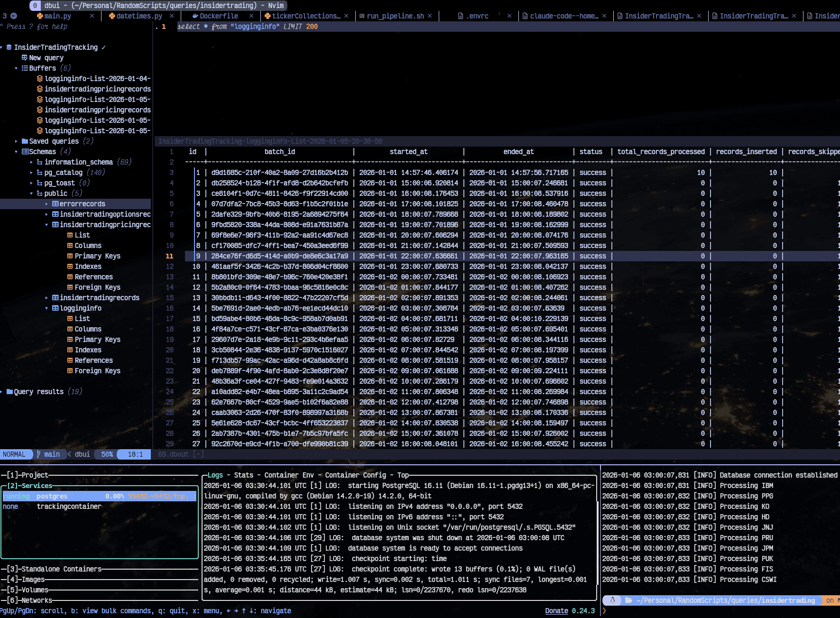The height and width of the screenshot is (618, 840).
Task: Click the information_schema schema icon
Action: [x=40, y=162]
